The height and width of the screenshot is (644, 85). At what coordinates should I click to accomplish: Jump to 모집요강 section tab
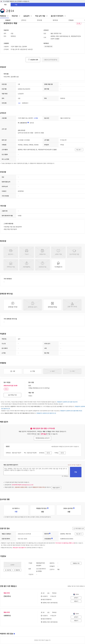[x=8, y=20]
